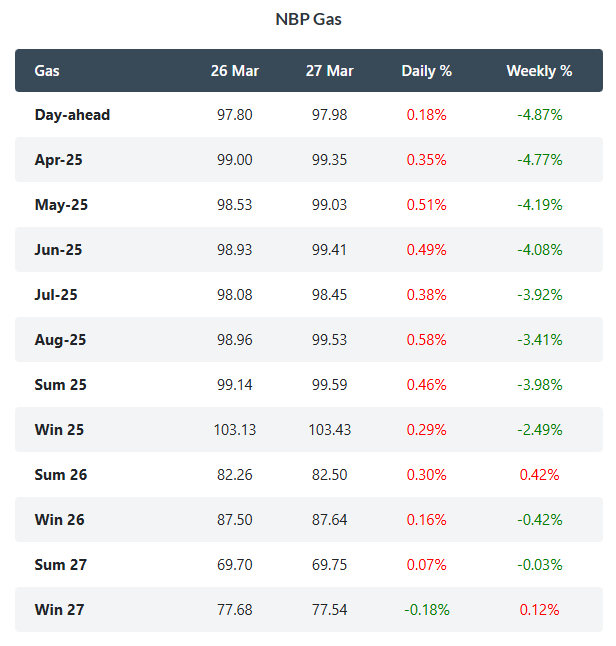Viewport: 616px width, 646px height.
Task: Select the Win 26 row label
Action: coord(60,520)
